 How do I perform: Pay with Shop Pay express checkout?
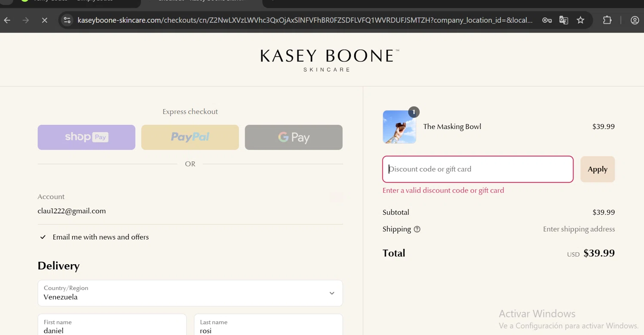click(x=86, y=137)
